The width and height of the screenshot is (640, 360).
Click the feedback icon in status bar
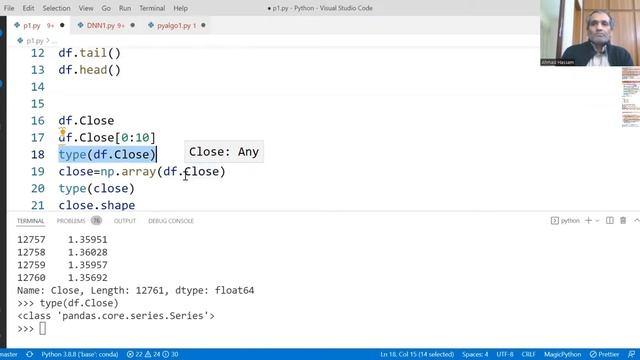pyautogui.click(x=631, y=354)
